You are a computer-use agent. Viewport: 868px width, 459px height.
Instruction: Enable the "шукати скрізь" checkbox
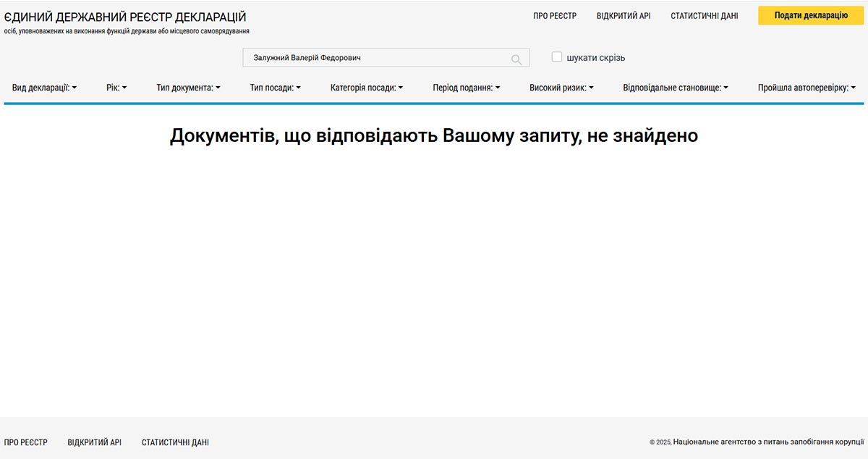[557, 57]
